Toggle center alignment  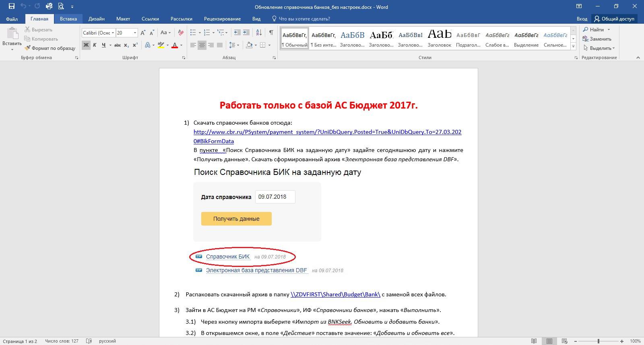pos(202,45)
